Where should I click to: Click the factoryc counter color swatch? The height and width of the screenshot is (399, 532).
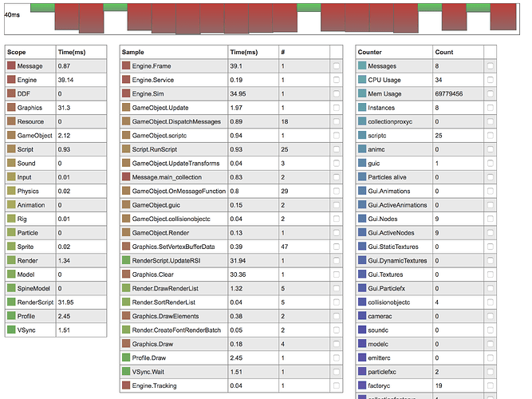coord(363,386)
